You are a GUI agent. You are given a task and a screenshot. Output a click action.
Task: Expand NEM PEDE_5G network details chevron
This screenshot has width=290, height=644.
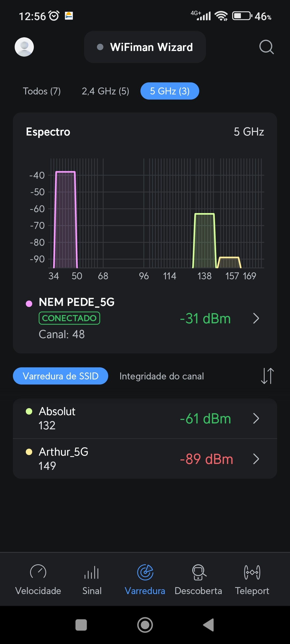point(256,319)
